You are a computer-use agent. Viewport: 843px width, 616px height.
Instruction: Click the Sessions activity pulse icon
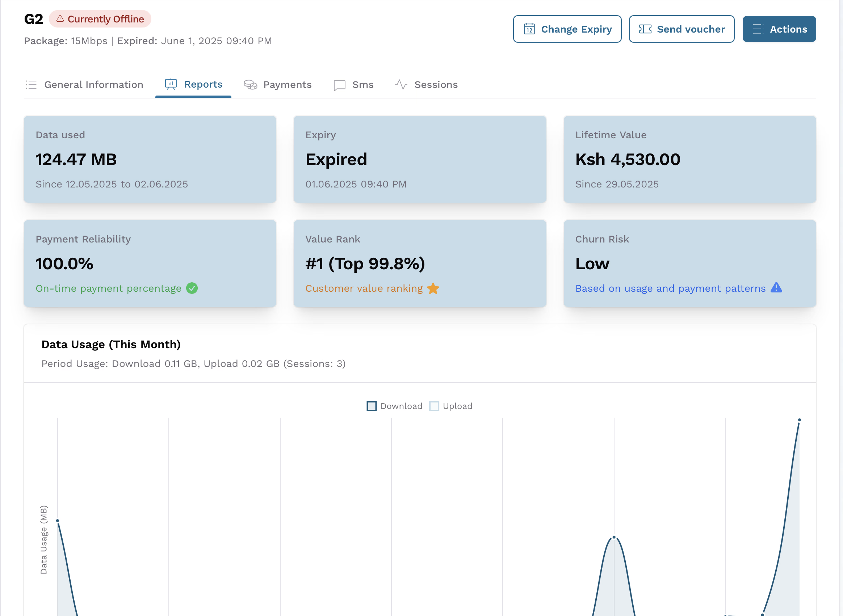(x=401, y=85)
